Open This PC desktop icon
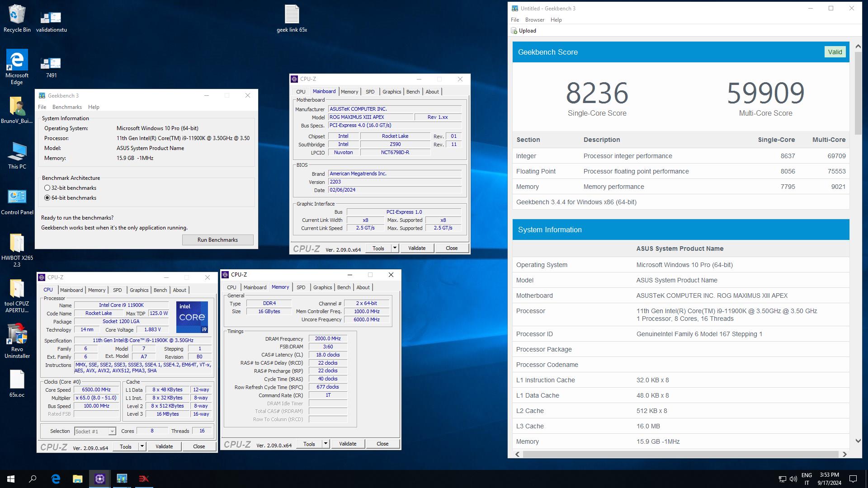The width and height of the screenshot is (868, 488). coord(17,156)
